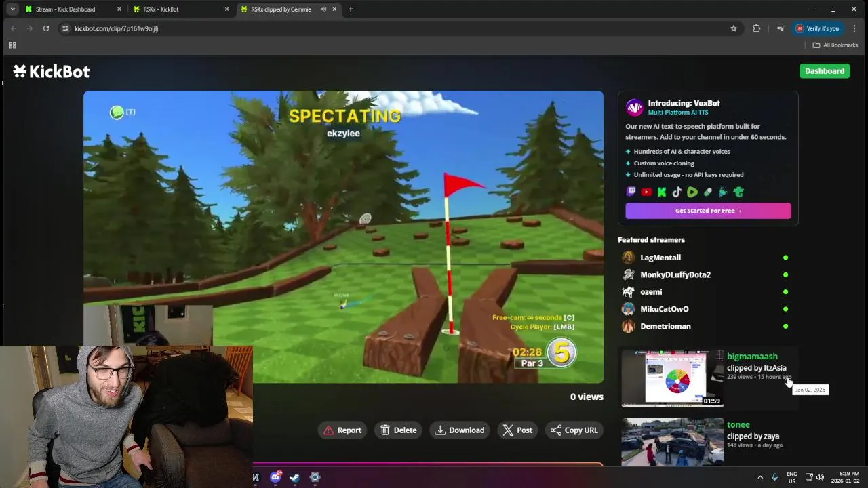This screenshot has width=868, height=488.
Task: Open the Chrome three-dot menu
Action: pos(854,28)
